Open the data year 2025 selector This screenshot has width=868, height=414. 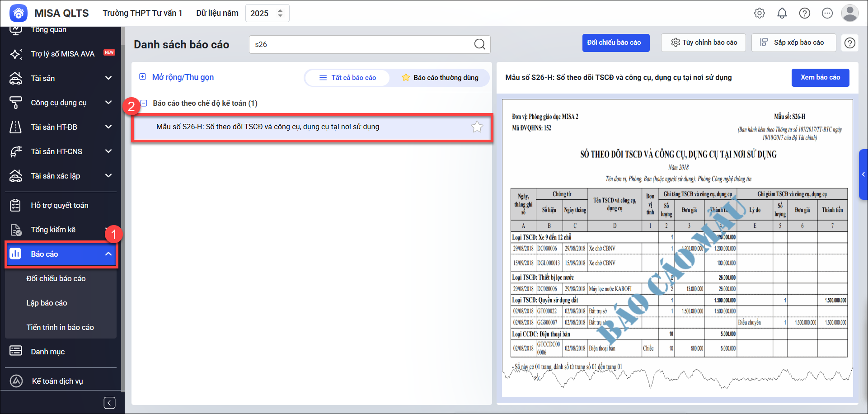pyautogui.click(x=267, y=13)
